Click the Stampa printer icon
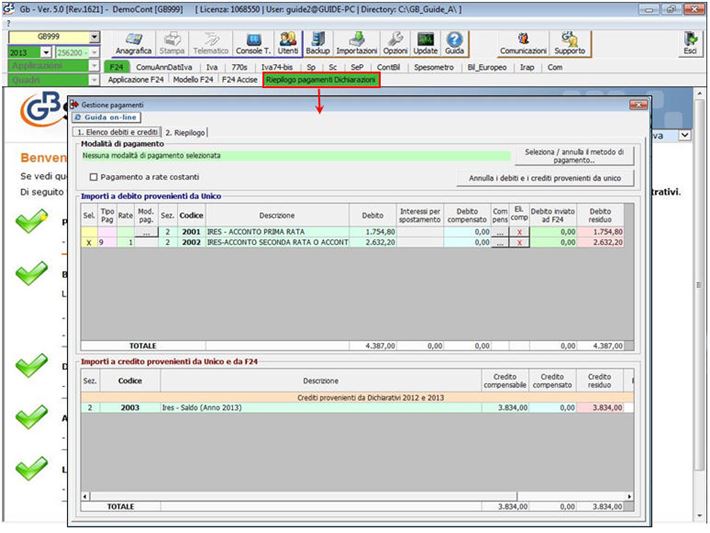The width and height of the screenshot is (710, 533). [x=172, y=44]
